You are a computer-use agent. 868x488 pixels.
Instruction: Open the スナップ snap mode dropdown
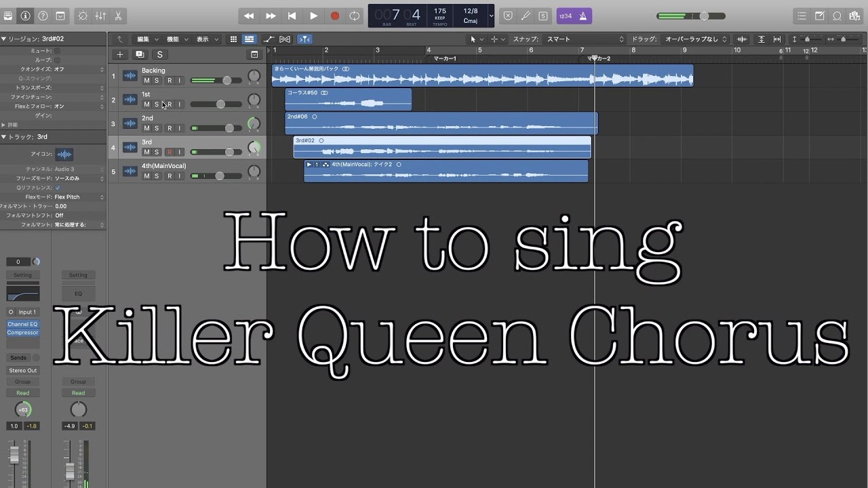pos(585,39)
